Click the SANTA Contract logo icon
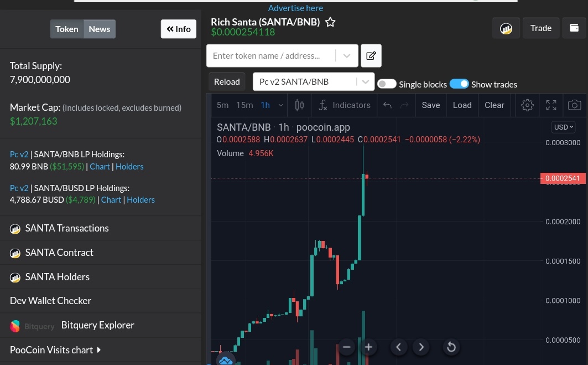Viewport: 588px width, 365px height. (15, 253)
